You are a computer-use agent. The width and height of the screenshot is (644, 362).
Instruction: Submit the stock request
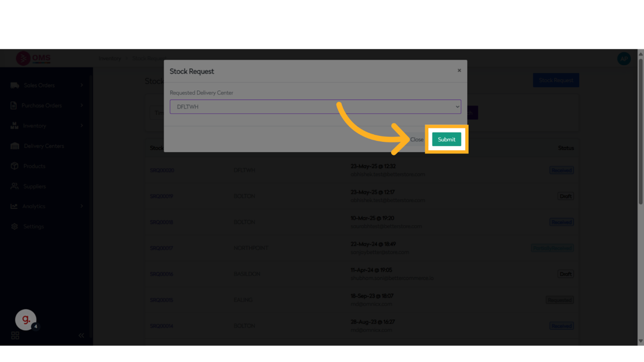446,139
